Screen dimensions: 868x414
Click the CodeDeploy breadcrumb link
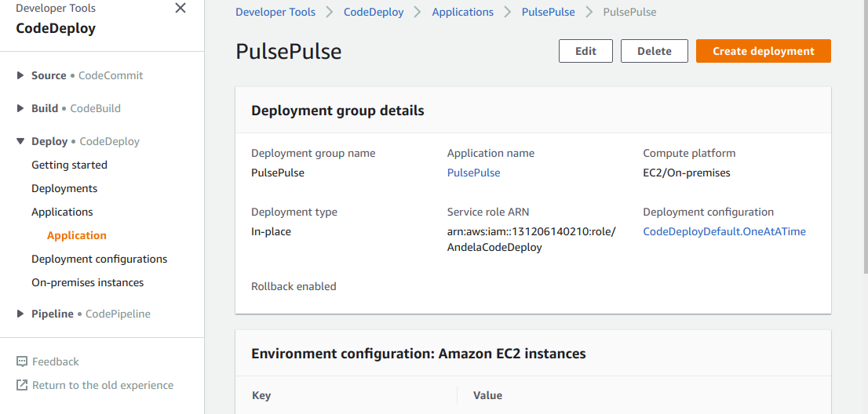click(x=375, y=12)
